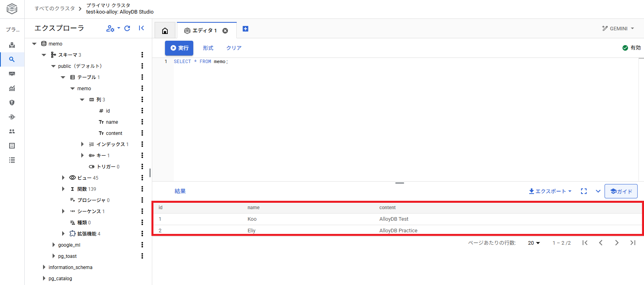Go to the last results page
644x285 pixels.
click(x=633, y=243)
